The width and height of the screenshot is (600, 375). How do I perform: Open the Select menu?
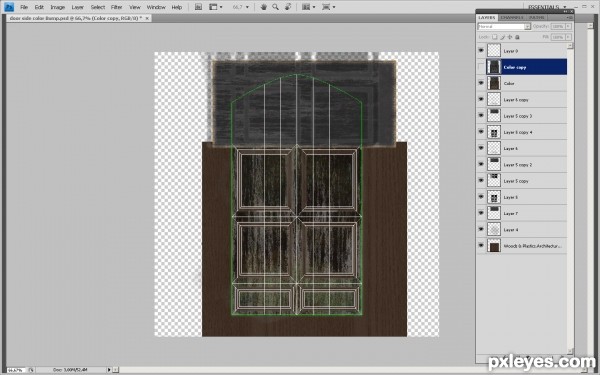[x=98, y=7]
